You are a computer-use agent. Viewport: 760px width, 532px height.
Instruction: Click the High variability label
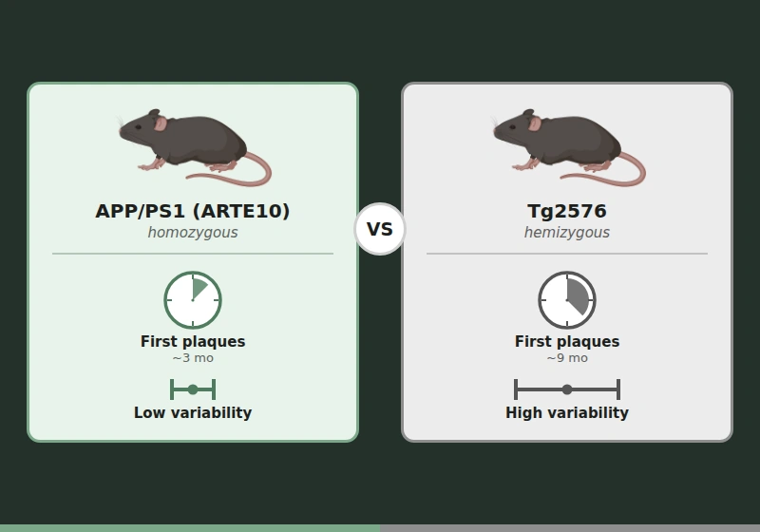(567, 413)
